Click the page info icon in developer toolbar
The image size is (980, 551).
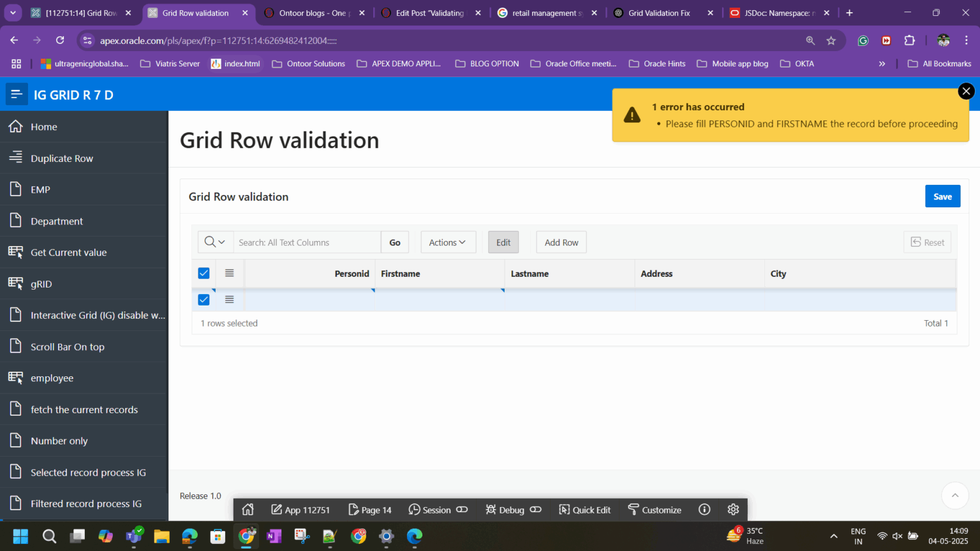(x=704, y=510)
